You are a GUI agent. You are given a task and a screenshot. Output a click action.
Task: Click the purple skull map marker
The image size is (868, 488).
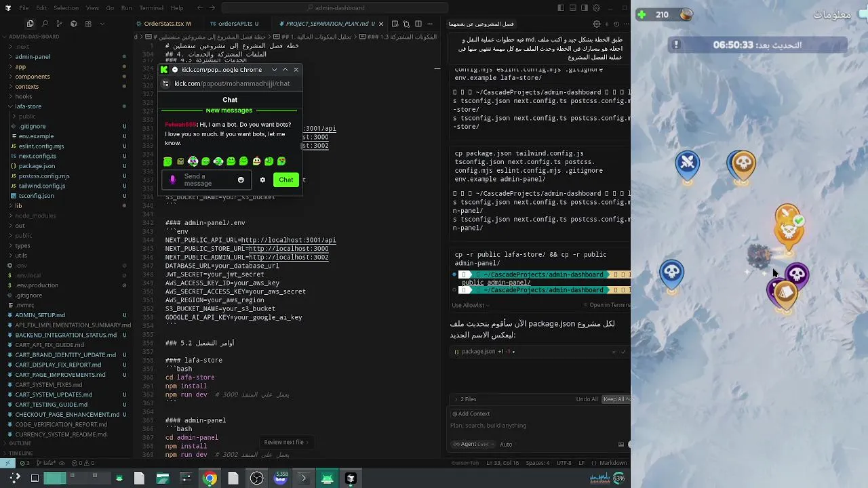[797, 275]
